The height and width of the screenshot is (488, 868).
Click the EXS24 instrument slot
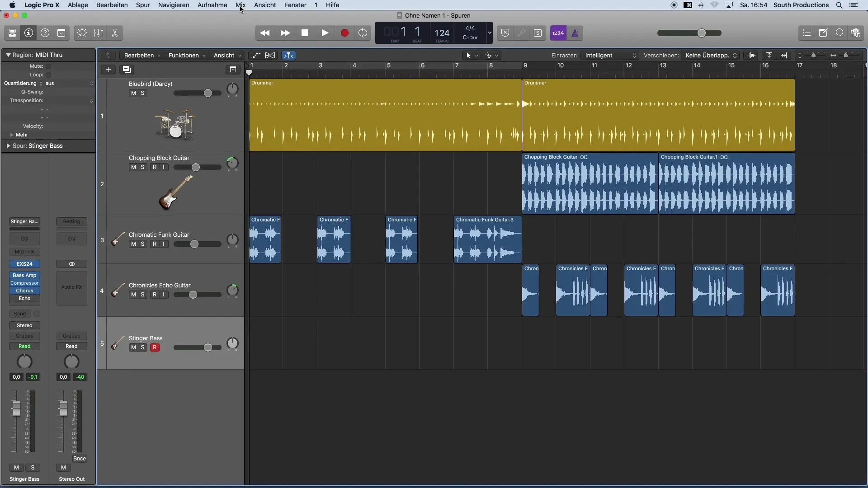(24, 264)
